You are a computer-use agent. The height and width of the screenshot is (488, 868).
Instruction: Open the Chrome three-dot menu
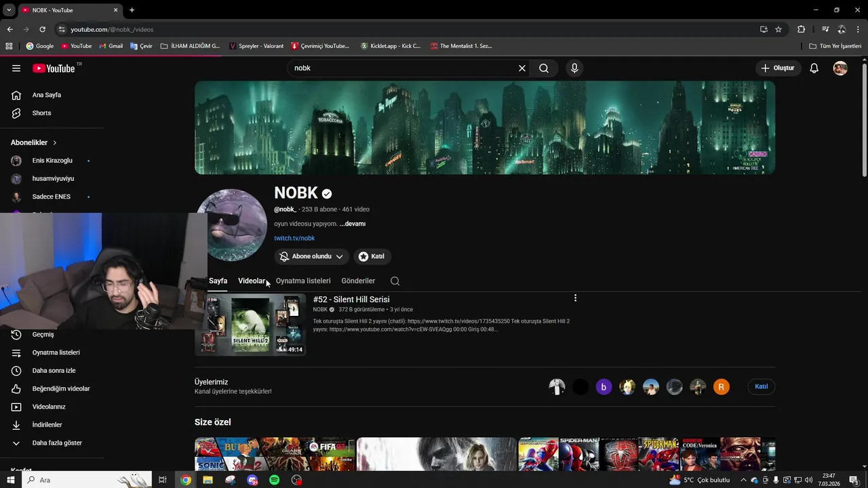coord(859,29)
